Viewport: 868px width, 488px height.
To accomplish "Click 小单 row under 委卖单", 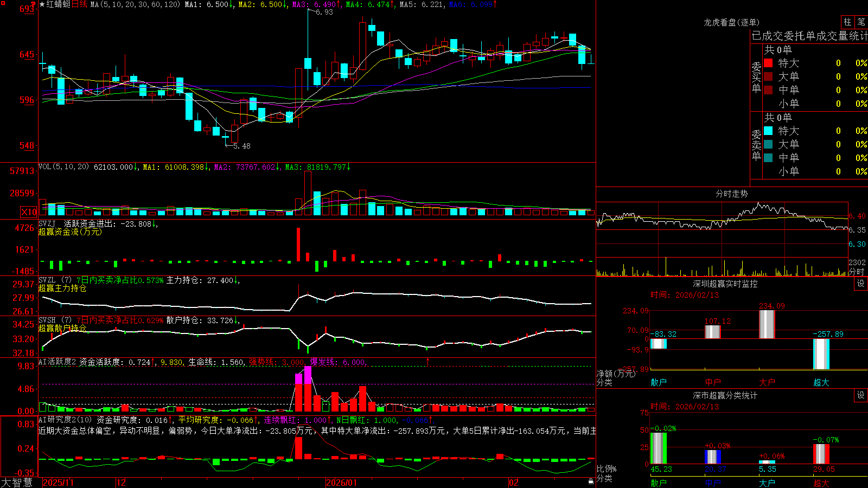I will [815, 171].
